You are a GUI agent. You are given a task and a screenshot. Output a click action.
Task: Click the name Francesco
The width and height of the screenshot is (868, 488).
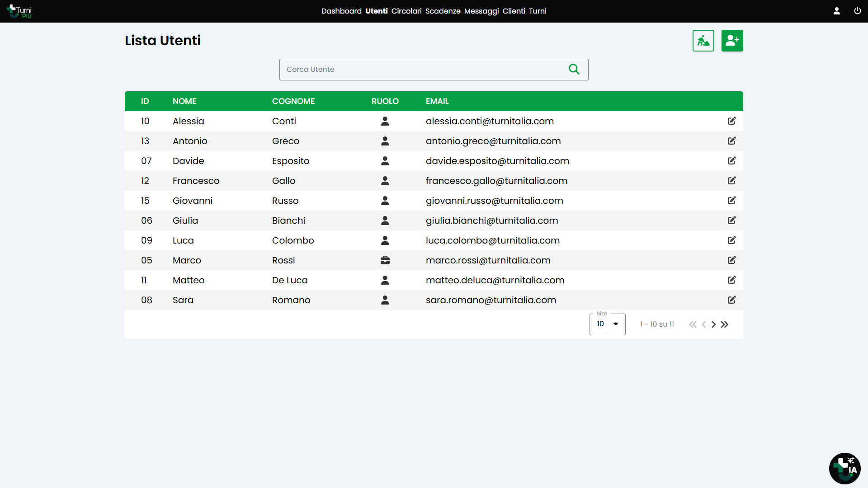click(x=196, y=181)
